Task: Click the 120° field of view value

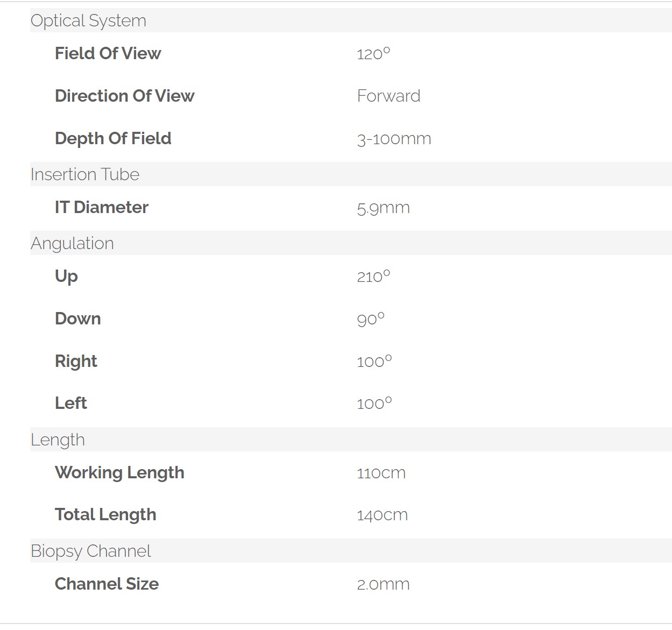Action: (x=373, y=53)
